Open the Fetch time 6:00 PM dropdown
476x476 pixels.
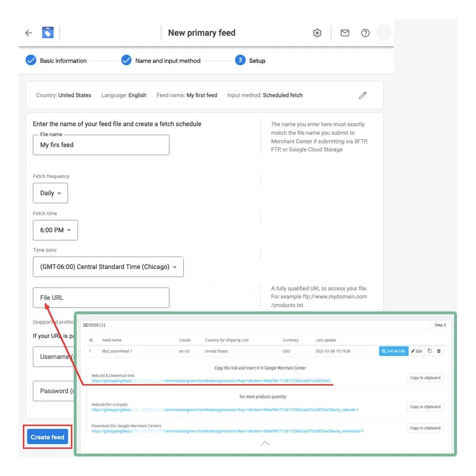tap(55, 230)
